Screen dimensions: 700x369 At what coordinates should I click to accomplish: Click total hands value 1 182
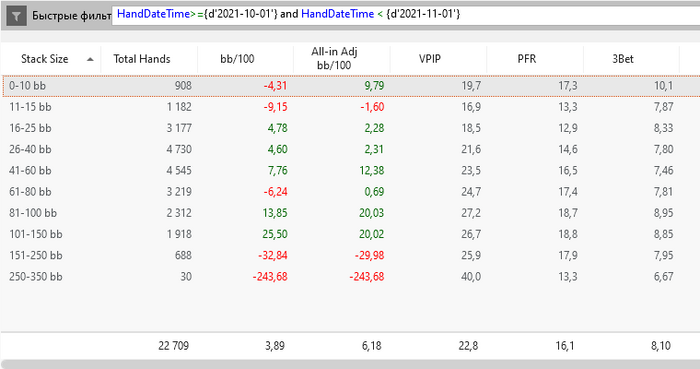pyautogui.click(x=179, y=107)
